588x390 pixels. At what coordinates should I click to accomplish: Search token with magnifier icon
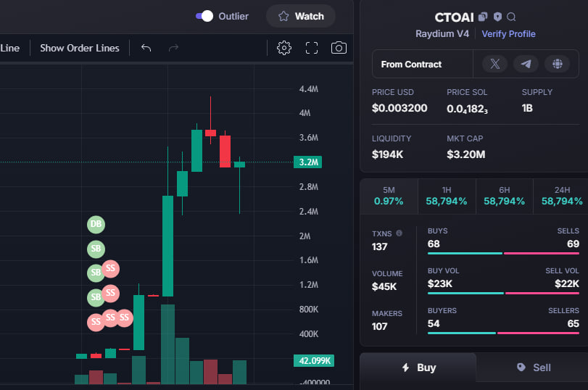click(x=511, y=17)
